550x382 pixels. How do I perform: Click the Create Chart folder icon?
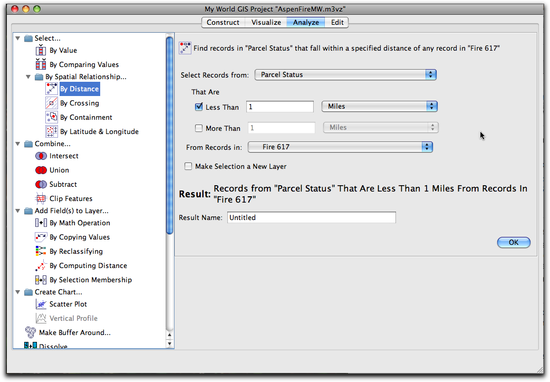coord(28,292)
